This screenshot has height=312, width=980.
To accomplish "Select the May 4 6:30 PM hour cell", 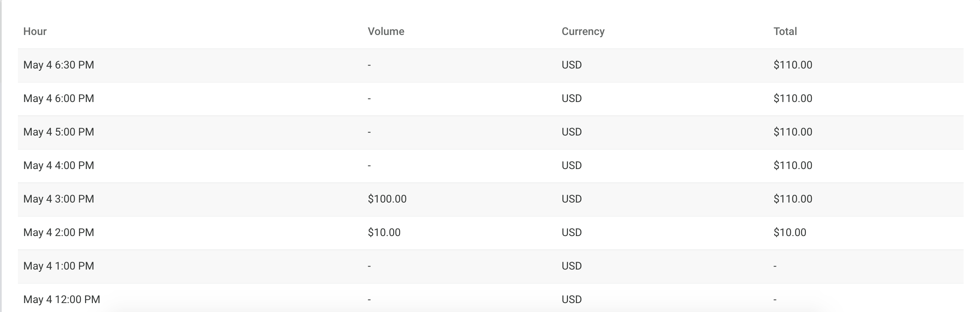I will 59,65.
